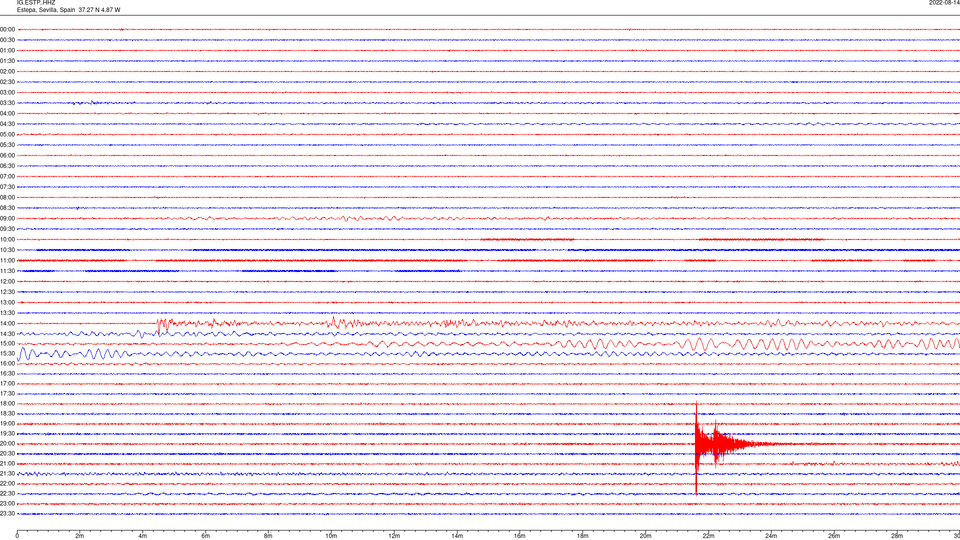960x540 pixels.
Task: Select the 24m minute axis label
Action: (771, 536)
